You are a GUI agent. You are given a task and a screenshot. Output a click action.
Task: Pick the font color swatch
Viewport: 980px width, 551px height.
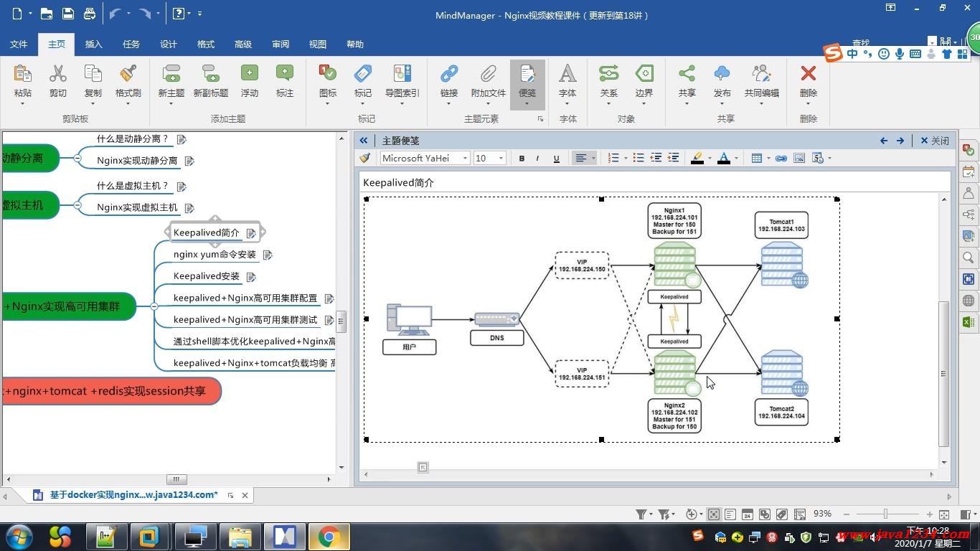pos(724,159)
